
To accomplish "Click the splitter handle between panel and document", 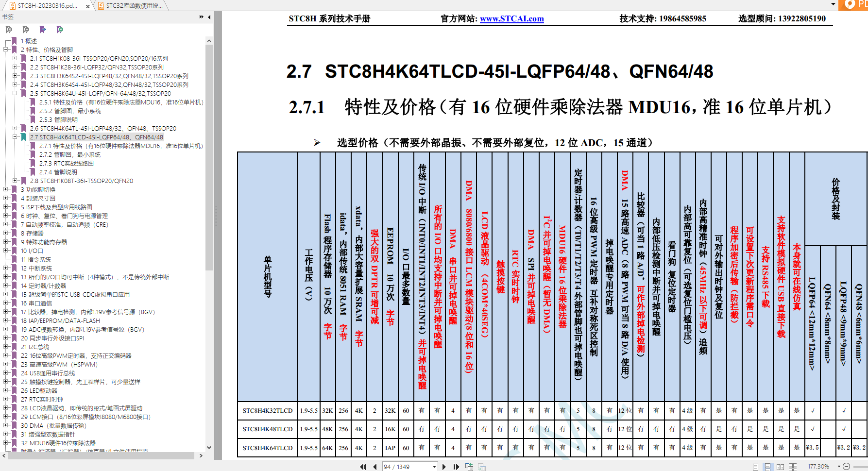I will tap(218, 217).
